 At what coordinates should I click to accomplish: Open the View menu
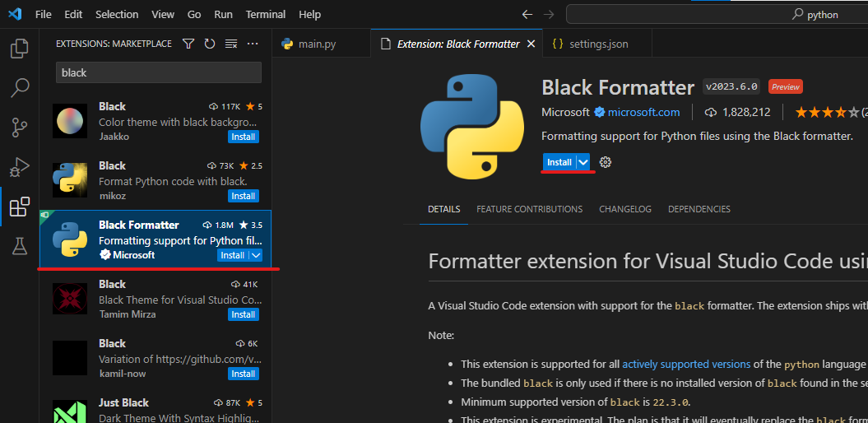click(x=163, y=14)
